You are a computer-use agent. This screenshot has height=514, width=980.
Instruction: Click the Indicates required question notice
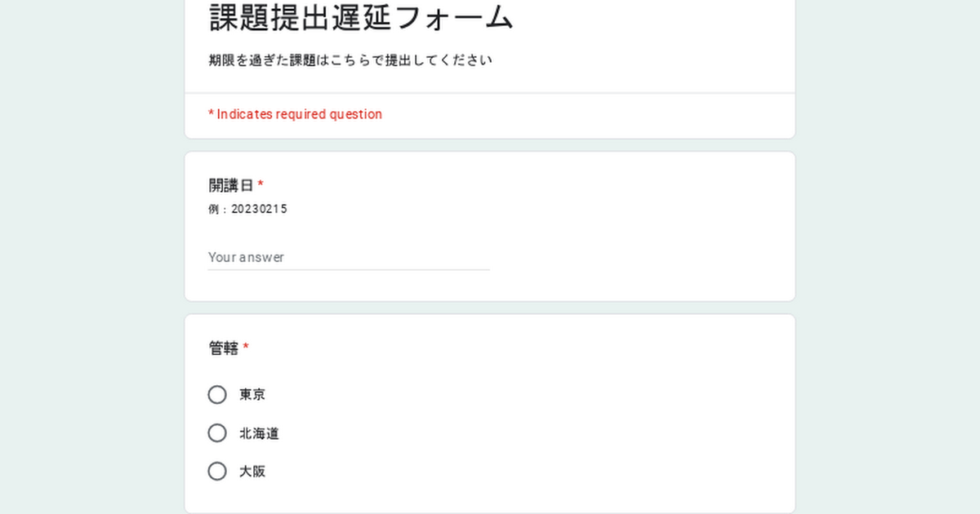(295, 114)
